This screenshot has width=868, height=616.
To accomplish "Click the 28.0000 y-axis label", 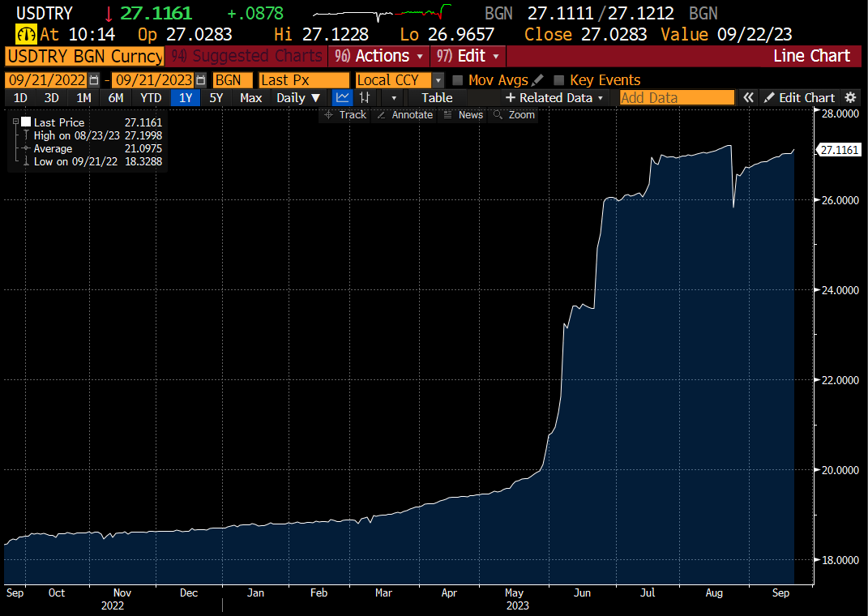I will pos(840,113).
